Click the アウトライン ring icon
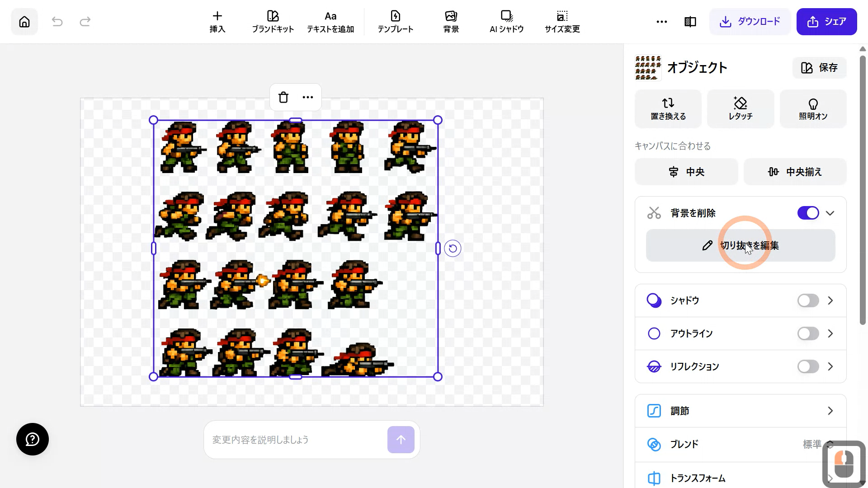Viewport: 868px width, 488px height. pyautogui.click(x=654, y=333)
